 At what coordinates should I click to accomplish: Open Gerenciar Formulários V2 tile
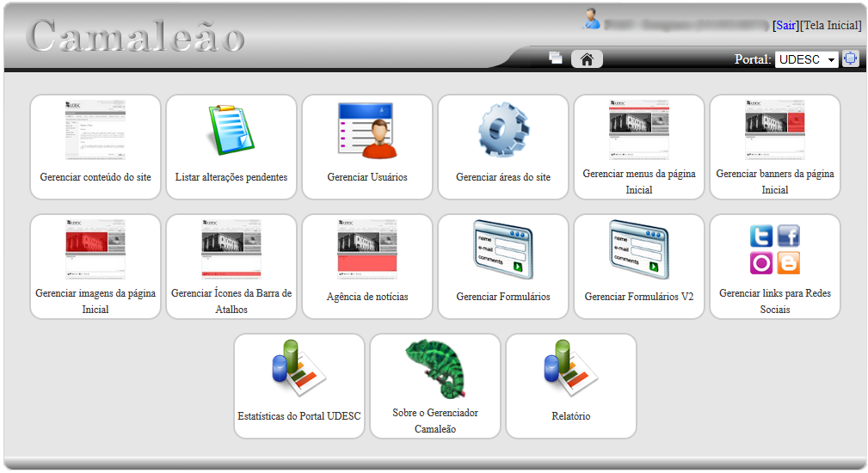(x=639, y=267)
